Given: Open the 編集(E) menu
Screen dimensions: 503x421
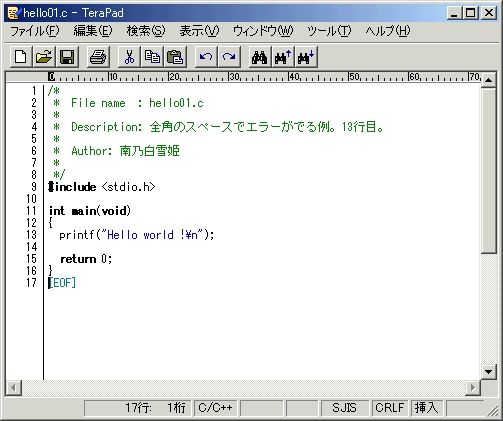Looking at the screenshot, I should [x=93, y=31].
